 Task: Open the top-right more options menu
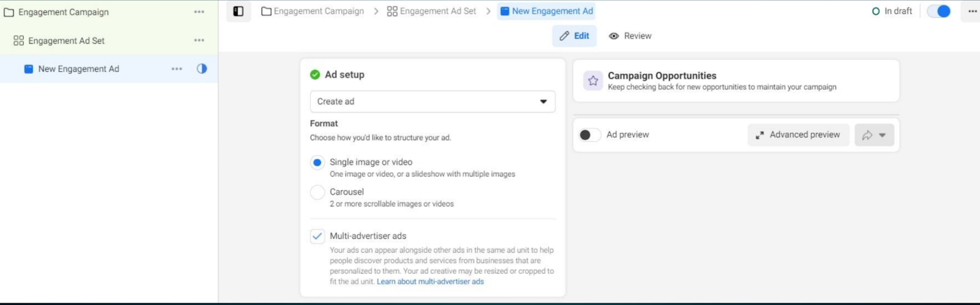point(972,11)
